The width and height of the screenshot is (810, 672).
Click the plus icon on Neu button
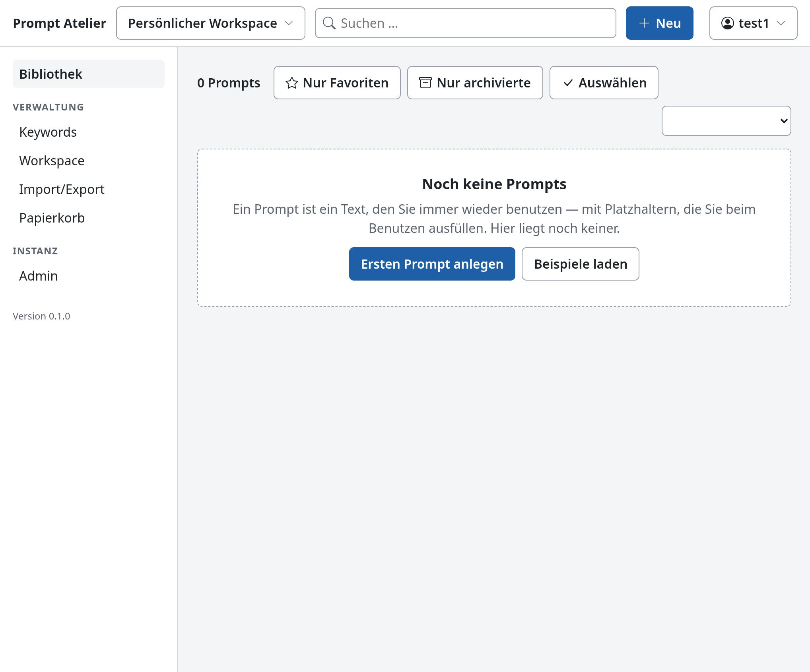click(x=644, y=23)
